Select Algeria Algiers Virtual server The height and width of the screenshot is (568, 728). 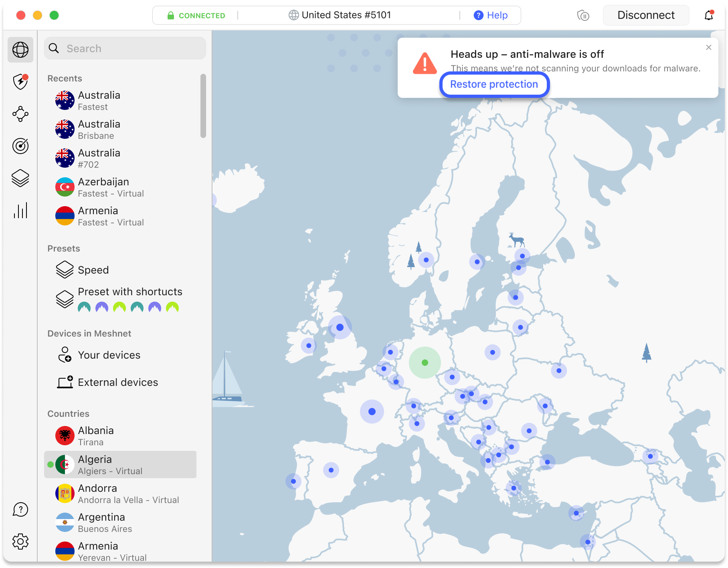pos(120,465)
